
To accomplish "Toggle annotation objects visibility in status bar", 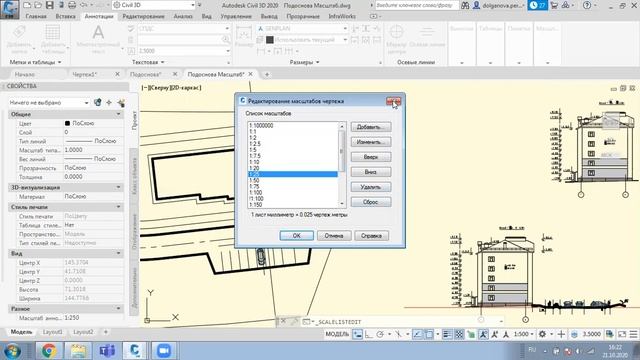I will click(x=483, y=334).
